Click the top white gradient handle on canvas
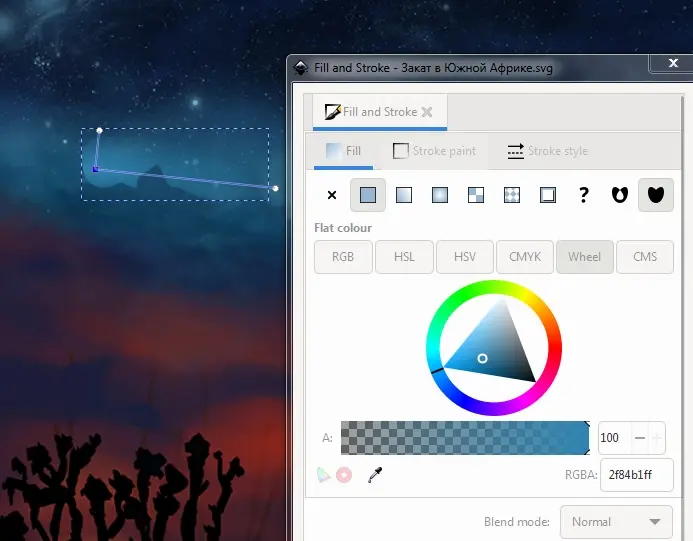The width and height of the screenshot is (693, 541). click(99, 130)
